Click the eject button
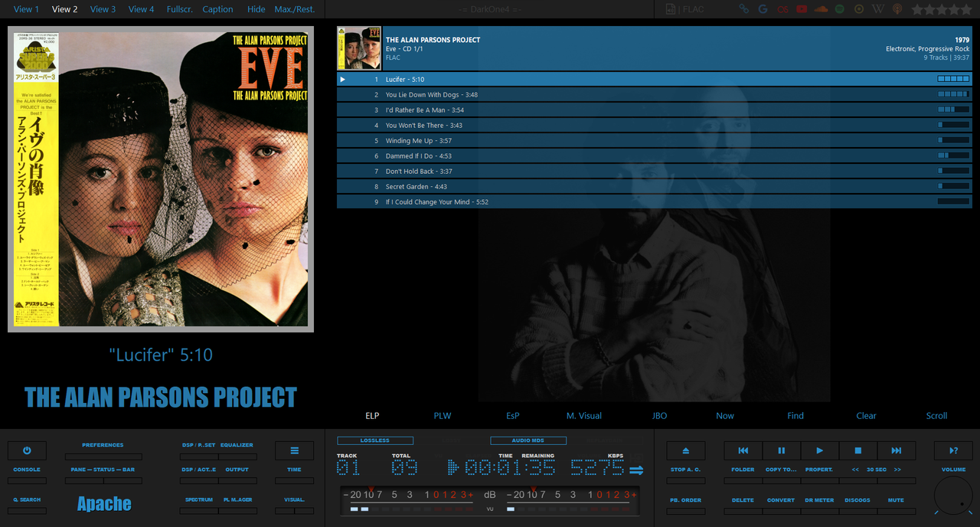The width and height of the screenshot is (980, 527). (685, 450)
